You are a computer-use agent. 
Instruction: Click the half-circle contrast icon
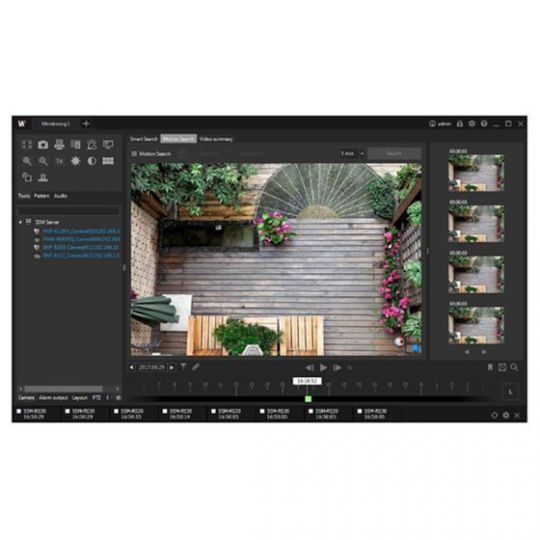click(x=92, y=161)
